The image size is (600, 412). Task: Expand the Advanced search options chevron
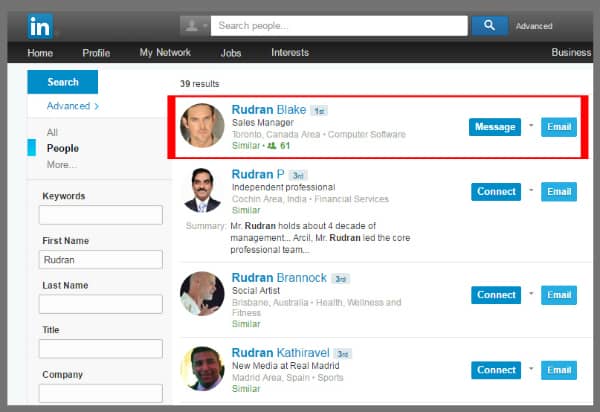tap(97, 106)
